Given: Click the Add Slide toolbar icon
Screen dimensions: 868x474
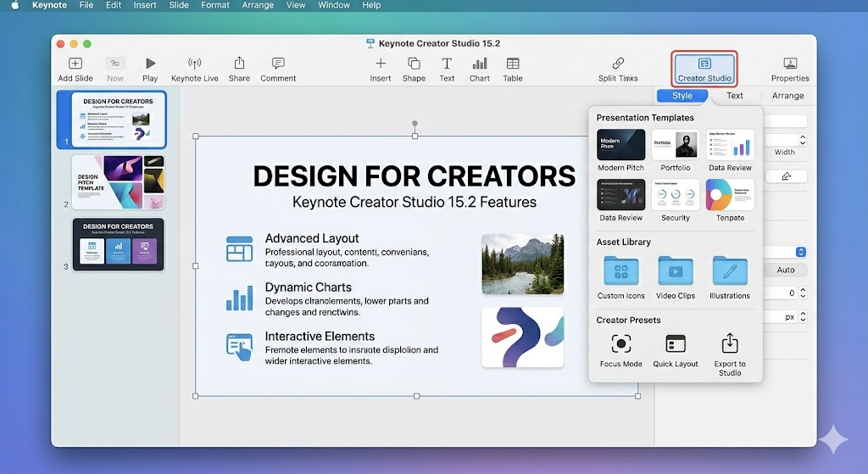Looking at the screenshot, I should [x=75, y=64].
